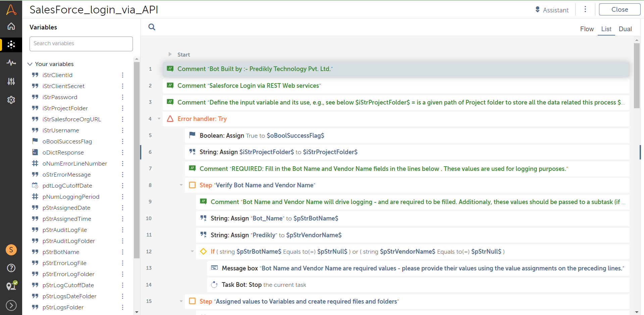Open the Activity pulse icon in sidebar
The width and height of the screenshot is (644, 315).
tap(11, 63)
